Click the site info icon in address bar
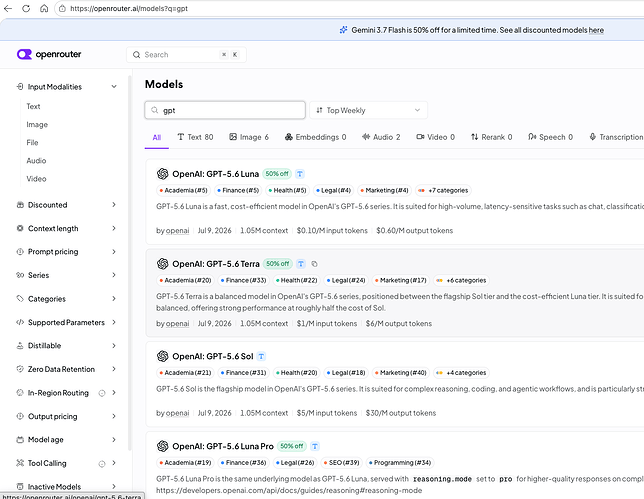This screenshot has height=499, width=644. [62, 8]
